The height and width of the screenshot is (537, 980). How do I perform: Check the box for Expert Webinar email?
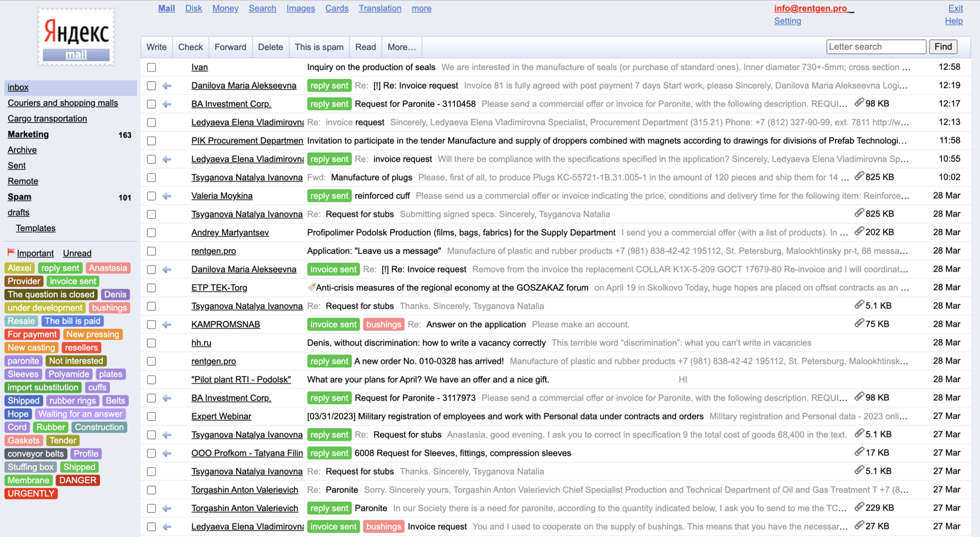coord(152,417)
